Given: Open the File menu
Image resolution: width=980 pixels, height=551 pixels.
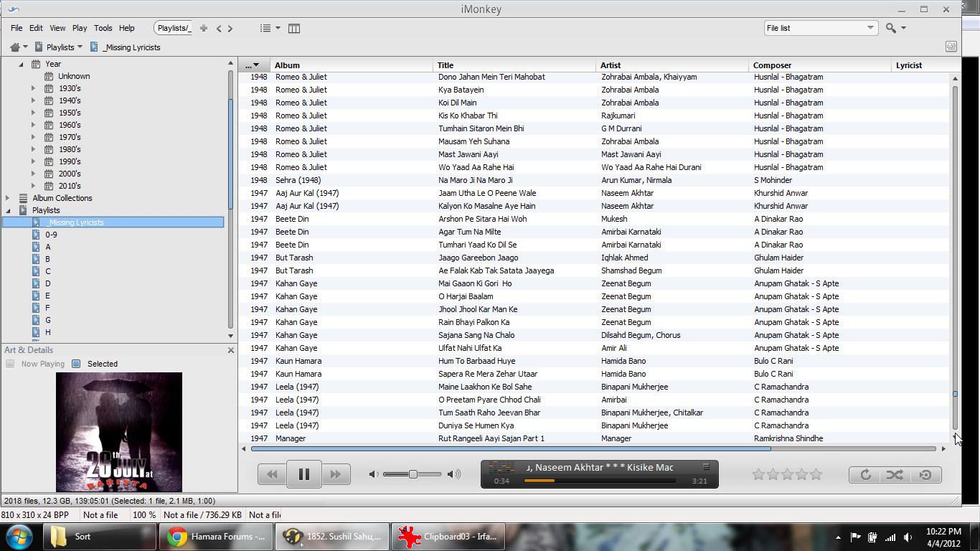Looking at the screenshot, I should pos(17,28).
